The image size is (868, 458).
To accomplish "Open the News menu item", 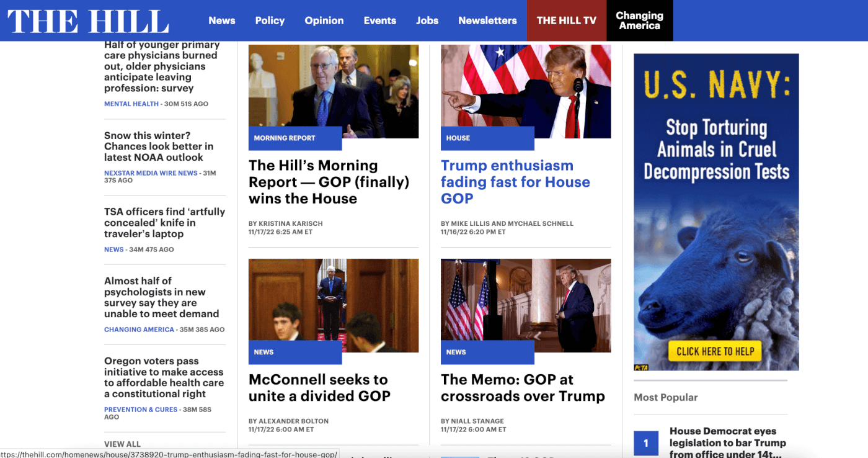I will click(222, 20).
